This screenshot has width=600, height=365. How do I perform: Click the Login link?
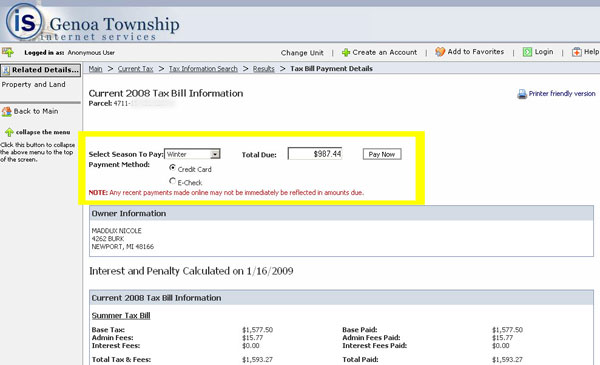[544, 52]
